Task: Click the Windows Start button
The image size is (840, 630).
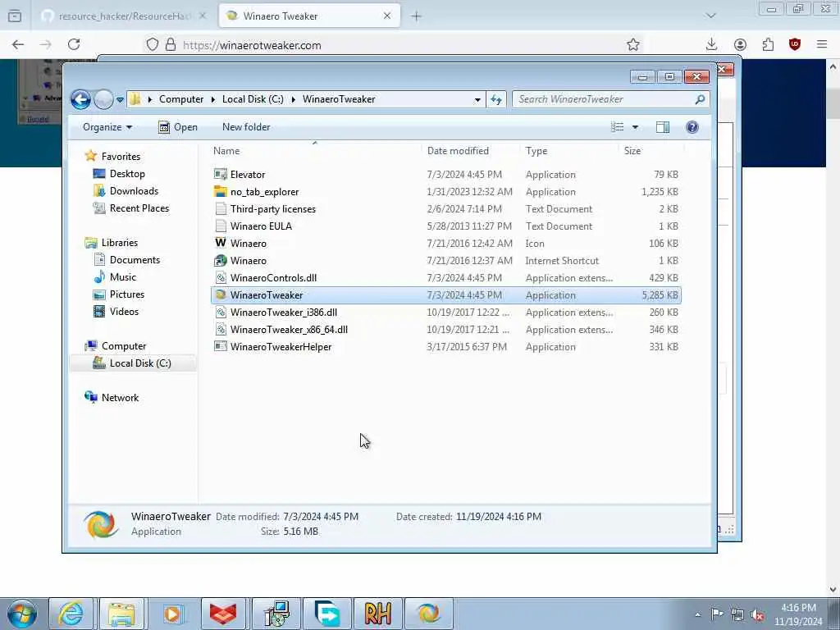Action: coord(22,614)
